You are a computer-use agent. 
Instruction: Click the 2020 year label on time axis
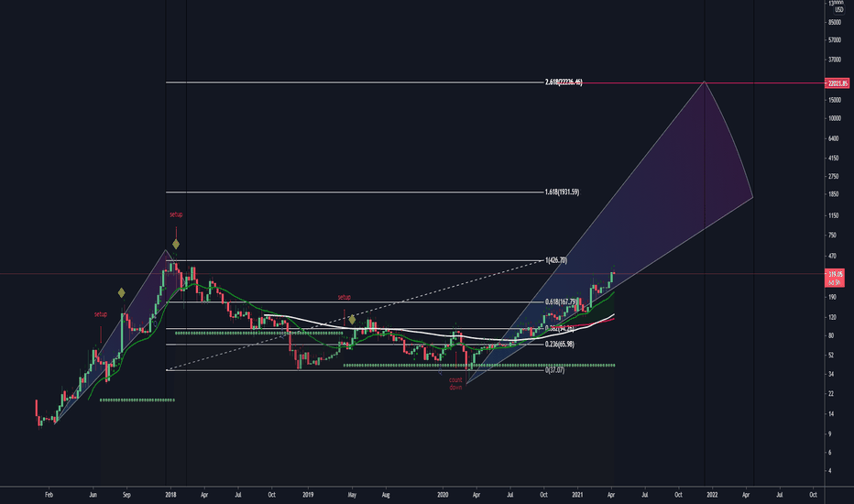(x=443, y=495)
